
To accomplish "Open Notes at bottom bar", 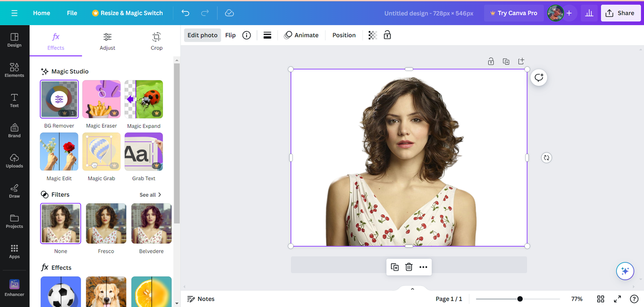I will [x=201, y=299].
